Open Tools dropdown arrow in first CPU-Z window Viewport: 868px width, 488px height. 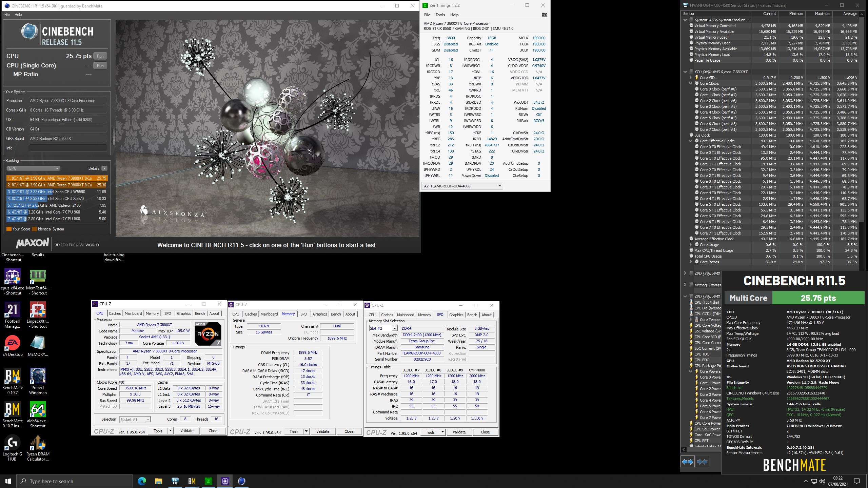[x=171, y=431]
